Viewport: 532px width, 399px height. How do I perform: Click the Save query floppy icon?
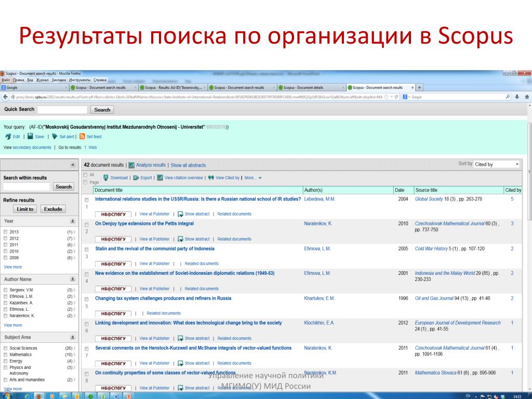(x=30, y=137)
